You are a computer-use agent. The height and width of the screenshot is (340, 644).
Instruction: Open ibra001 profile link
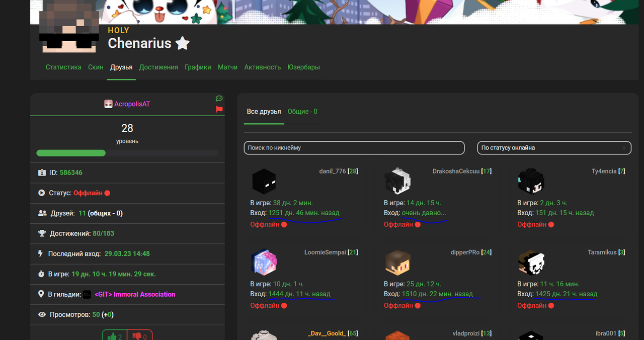coord(606,333)
